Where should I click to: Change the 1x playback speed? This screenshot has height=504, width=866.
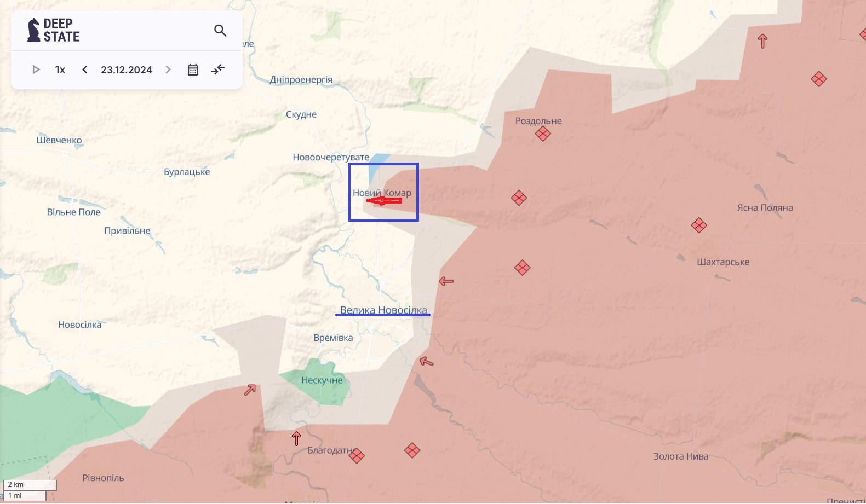[x=60, y=69]
